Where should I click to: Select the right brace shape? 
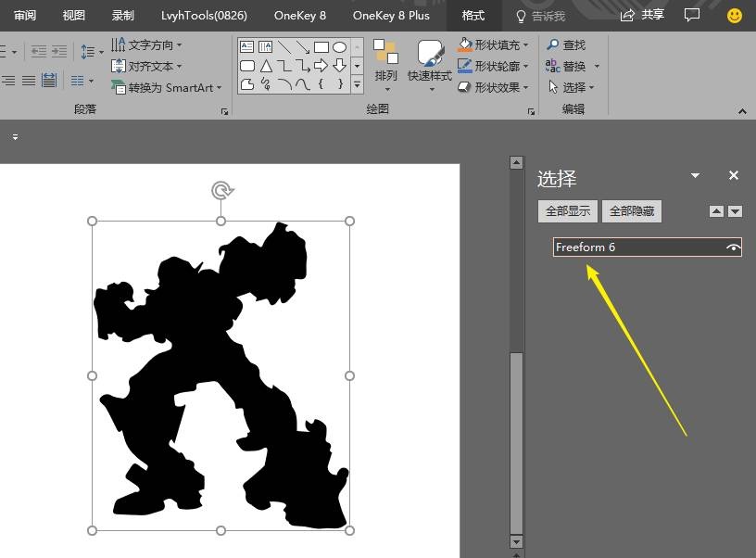(x=340, y=84)
